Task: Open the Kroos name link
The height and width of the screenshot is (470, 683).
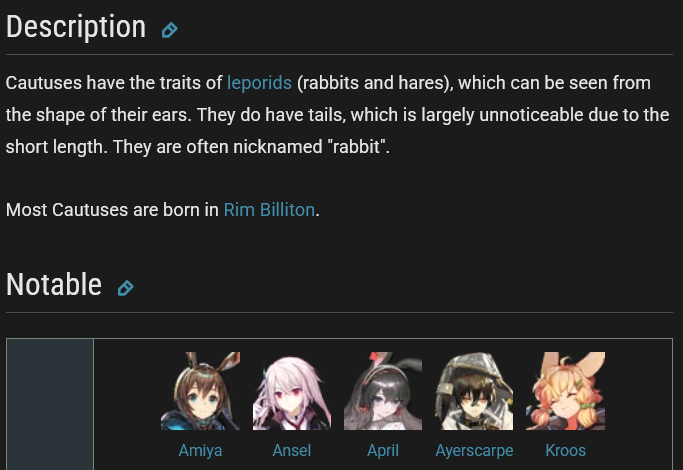Action: click(x=565, y=450)
